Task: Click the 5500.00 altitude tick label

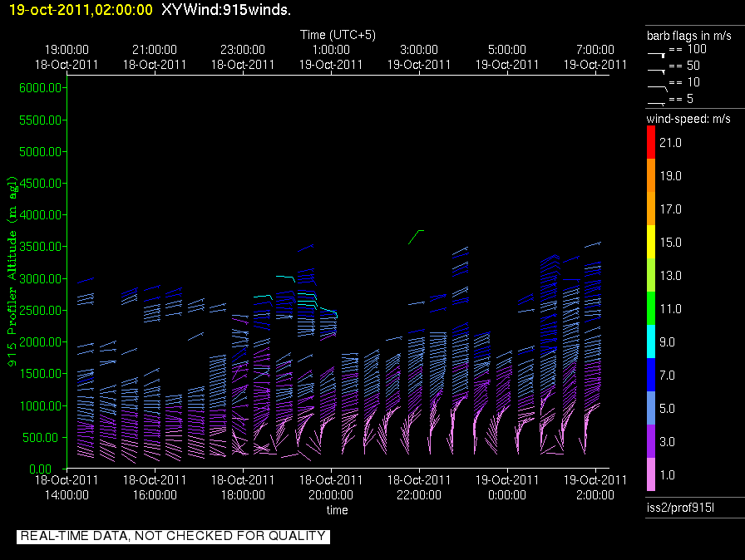Action: click(41, 120)
